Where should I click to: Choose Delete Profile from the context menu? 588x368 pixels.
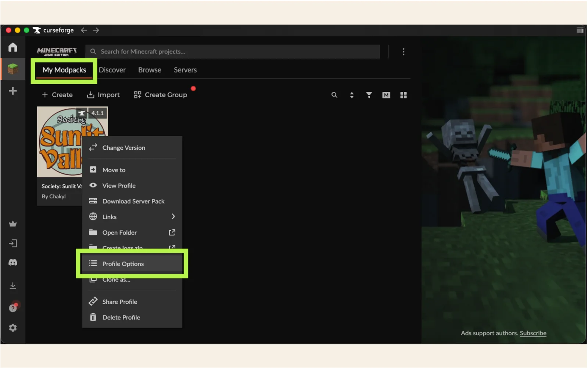click(x=132, y=317)
